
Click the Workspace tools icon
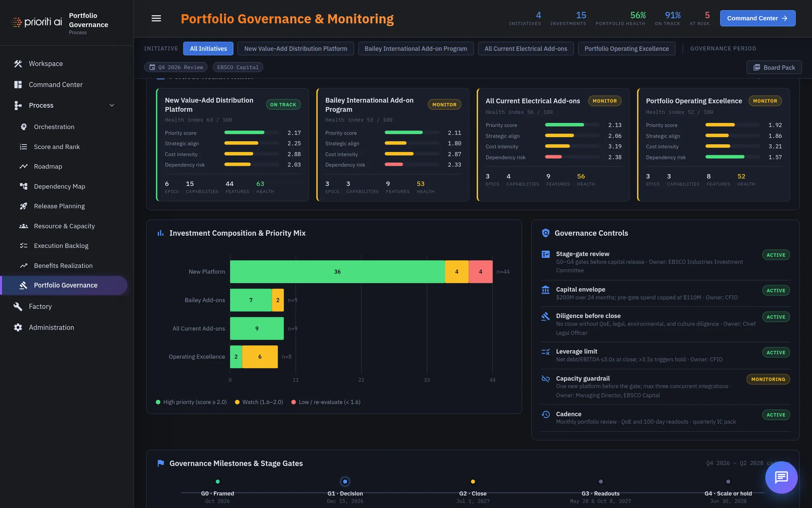tap(18, 64)
